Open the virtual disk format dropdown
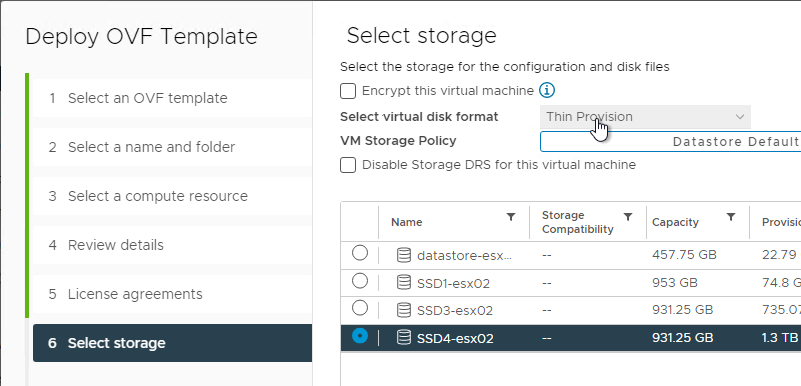The height and width of the screenshot is (386, 801). coord(645,117)
